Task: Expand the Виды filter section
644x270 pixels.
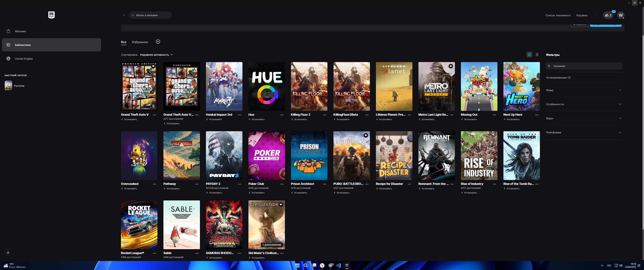Action: point(584,118)
